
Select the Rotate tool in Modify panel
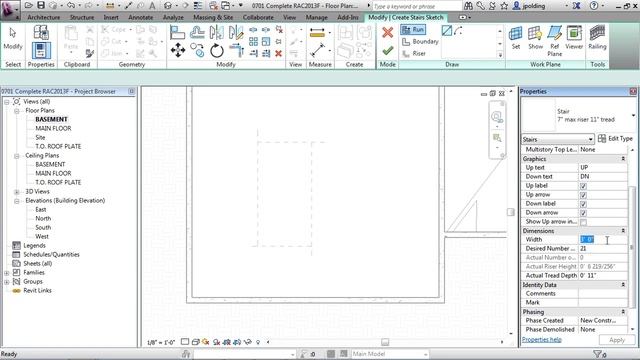(x=217, y=51)
